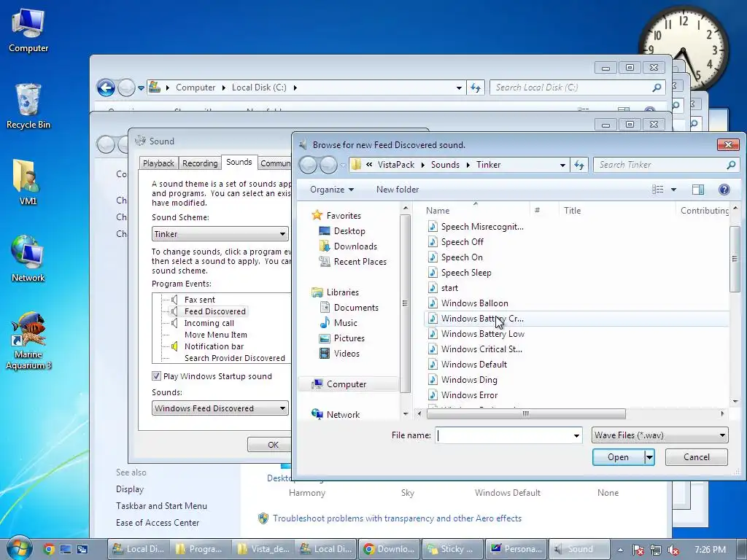Toggle the Play Windows Startup sound checkbox

pos(156,376)
